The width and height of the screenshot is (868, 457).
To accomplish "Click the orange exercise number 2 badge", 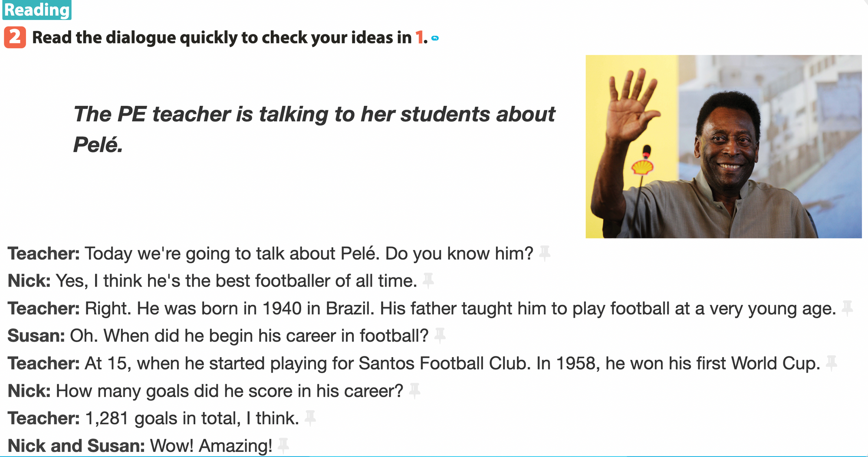I will coord(15,37).
